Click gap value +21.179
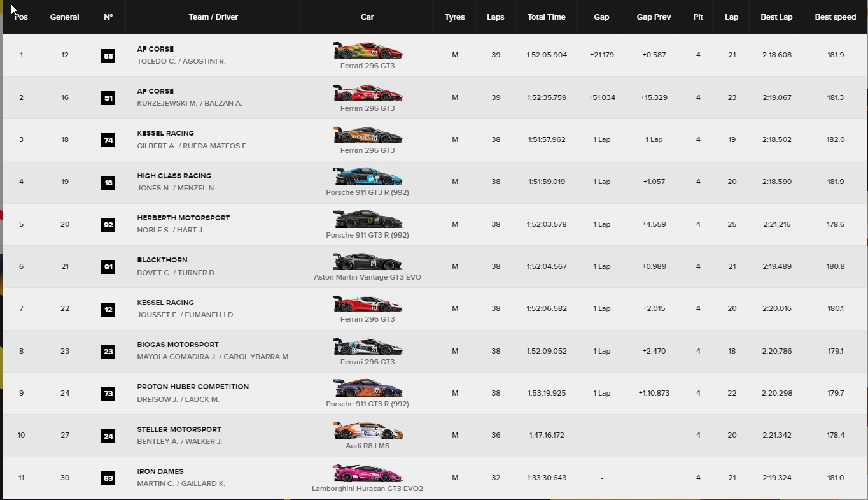Image resolution: width=868 pixels, height=500 pixels. pos(601,55)
